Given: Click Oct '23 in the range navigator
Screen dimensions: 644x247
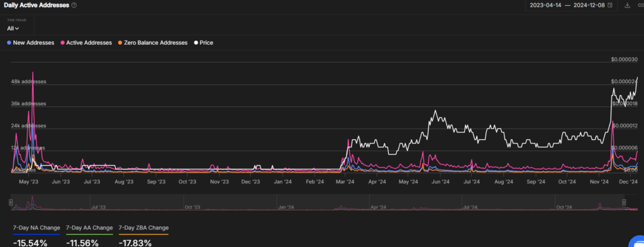Looking at the screenshot, I should [x=192, y=207].
